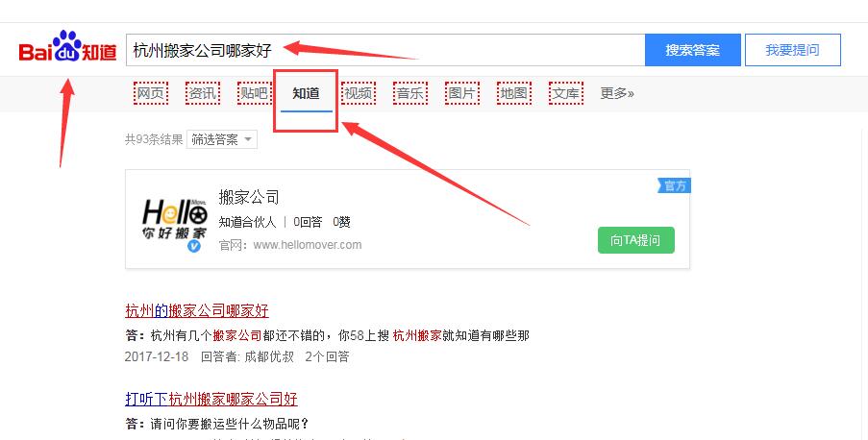868x440 pixels.
Task: Open the 贴吧 tab
Action: click(x=254, y=93)
